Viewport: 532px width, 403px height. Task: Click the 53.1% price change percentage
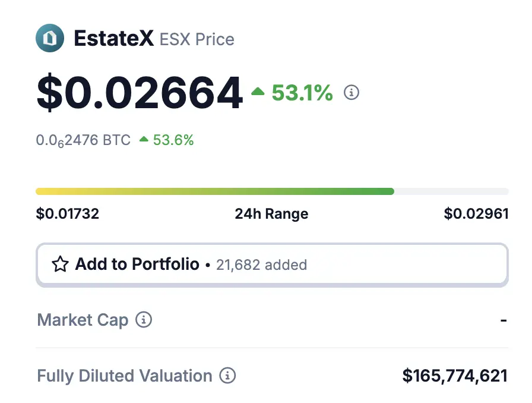pos(302,93)
